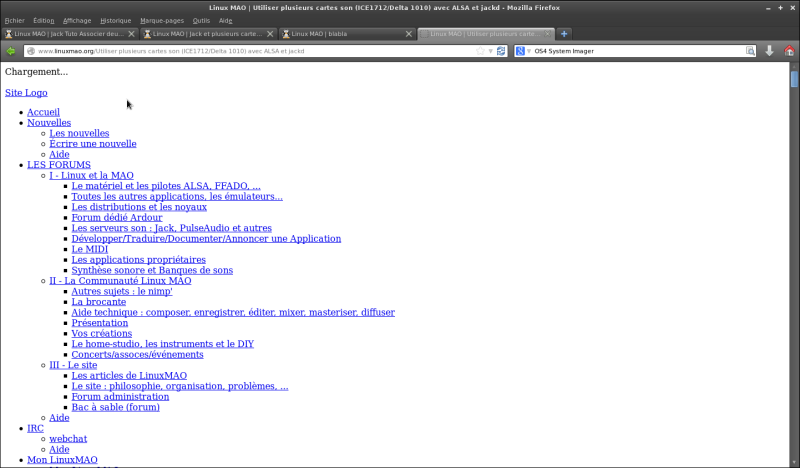Open 'III - Le site' link
This screenshot has height=468, width=800.
click(73, 365)
